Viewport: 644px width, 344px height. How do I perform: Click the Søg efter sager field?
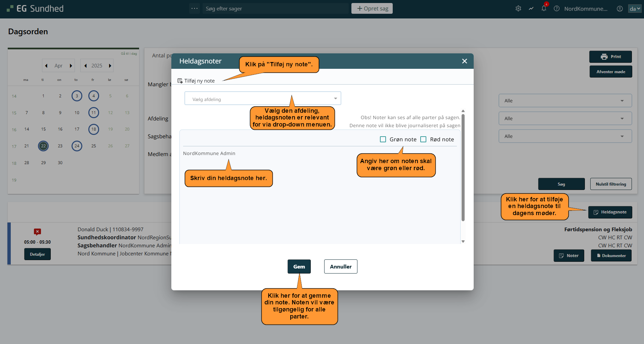tap(275, 9)
